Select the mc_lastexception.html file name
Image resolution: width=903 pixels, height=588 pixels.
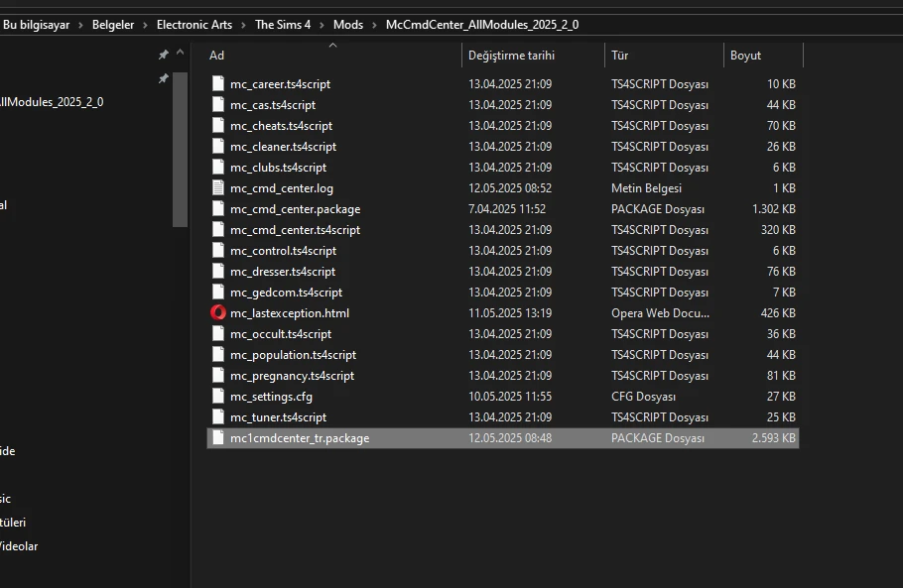click(290, 313)
